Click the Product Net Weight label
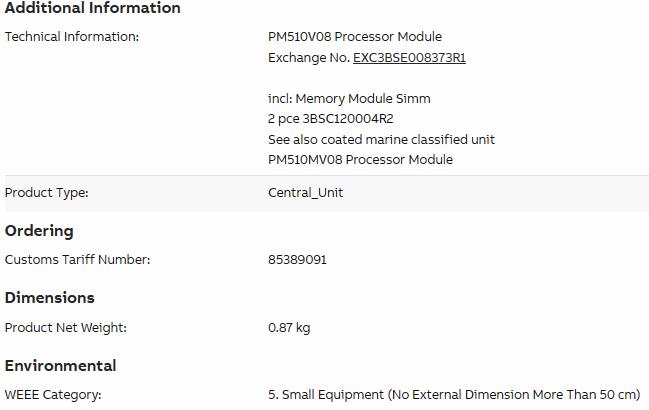This screenshot has height=410, width=649. tap(66, 328)
